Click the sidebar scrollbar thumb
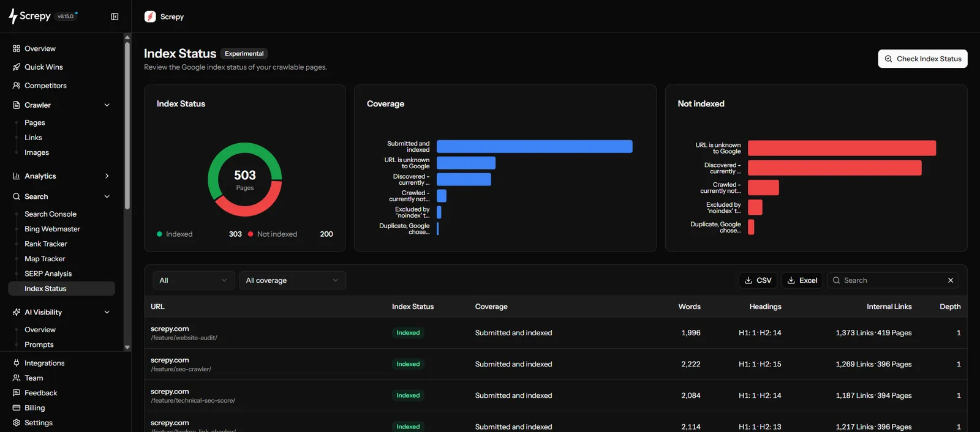 tap(127, 125)
